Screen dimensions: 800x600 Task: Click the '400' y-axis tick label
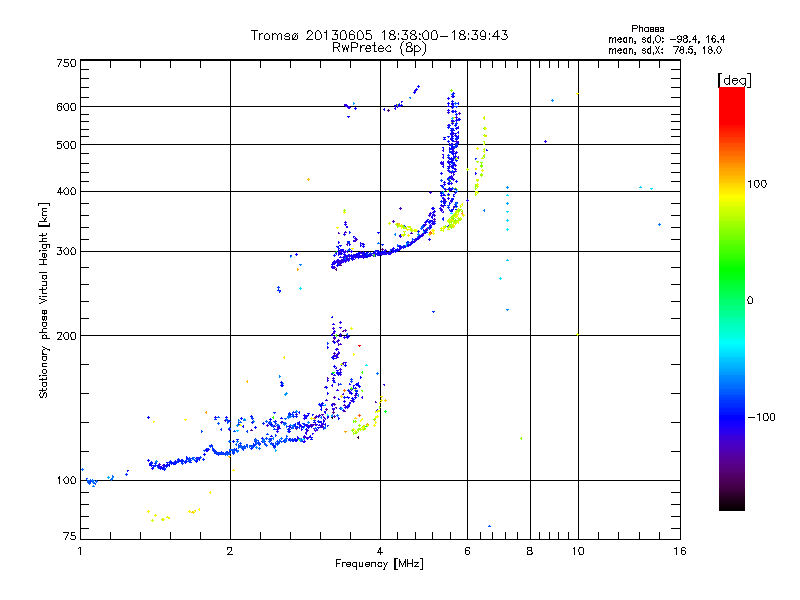pyautogui.click(x=66, y=192)
